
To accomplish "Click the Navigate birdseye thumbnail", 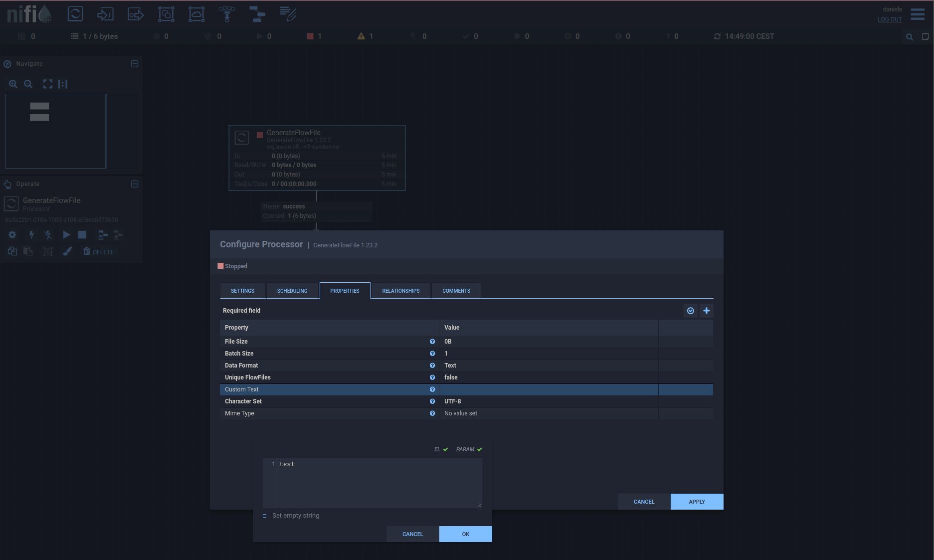I will (x=71, y=131).
